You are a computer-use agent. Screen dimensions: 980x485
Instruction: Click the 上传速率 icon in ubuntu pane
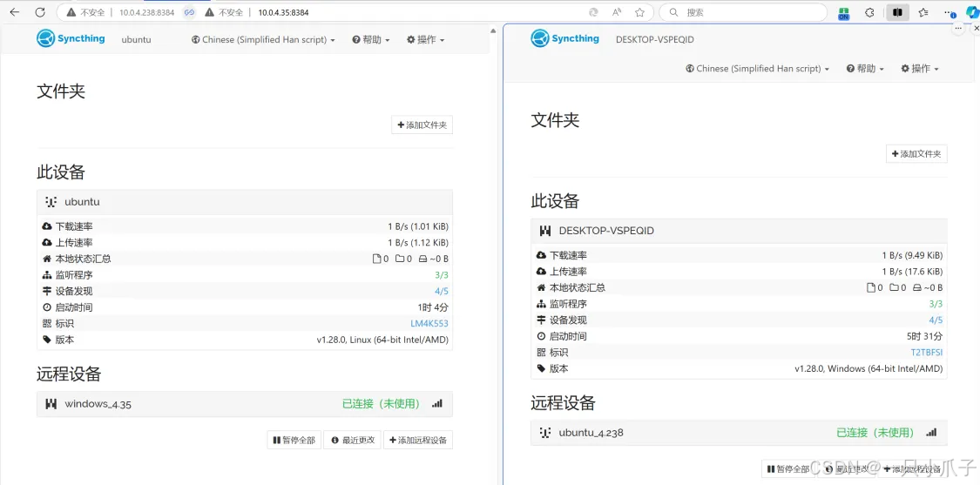pyautogui.click(x=47, y=242)
